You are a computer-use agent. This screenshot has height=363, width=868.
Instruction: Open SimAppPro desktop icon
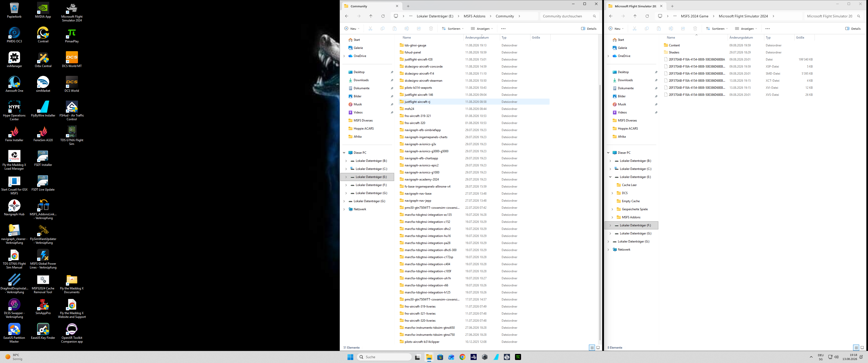click(x=43, y=307)
